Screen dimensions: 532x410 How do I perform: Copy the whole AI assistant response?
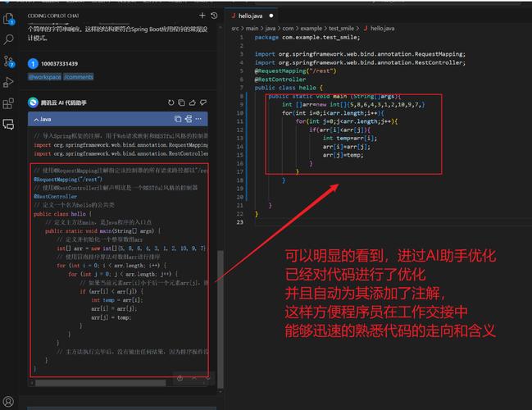(x=182, y=102)
